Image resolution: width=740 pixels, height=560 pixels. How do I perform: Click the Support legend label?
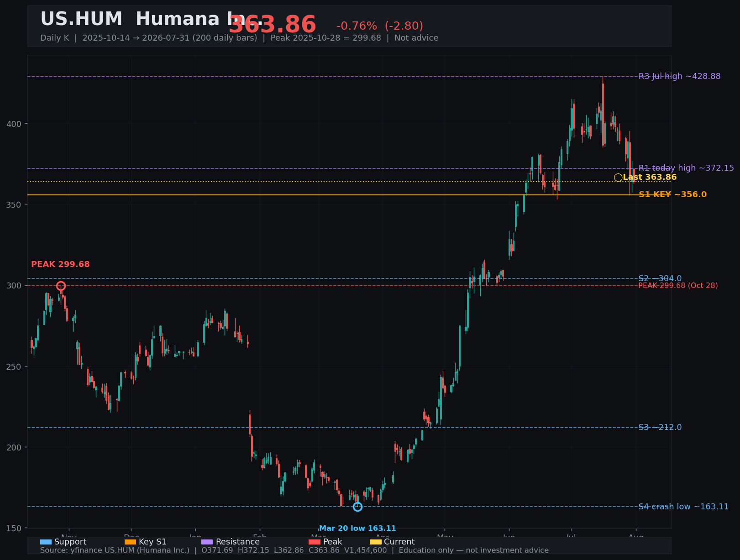point(70,542)
